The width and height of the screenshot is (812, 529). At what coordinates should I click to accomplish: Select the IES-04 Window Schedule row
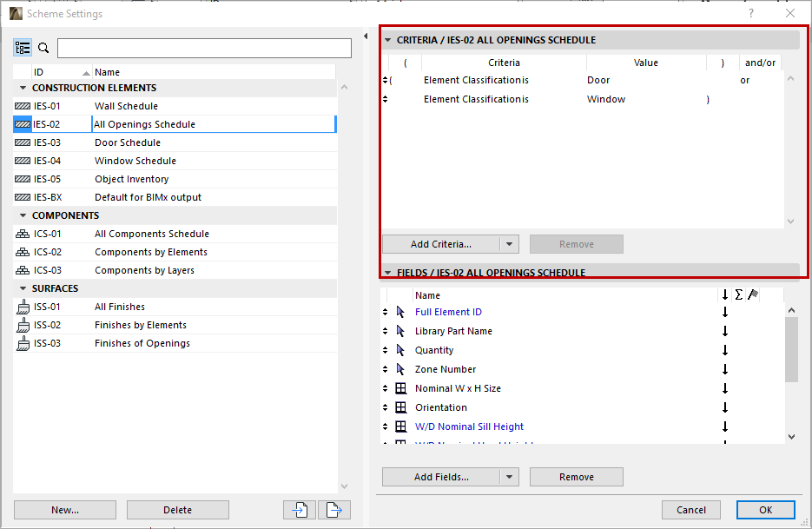coord(175,161)
